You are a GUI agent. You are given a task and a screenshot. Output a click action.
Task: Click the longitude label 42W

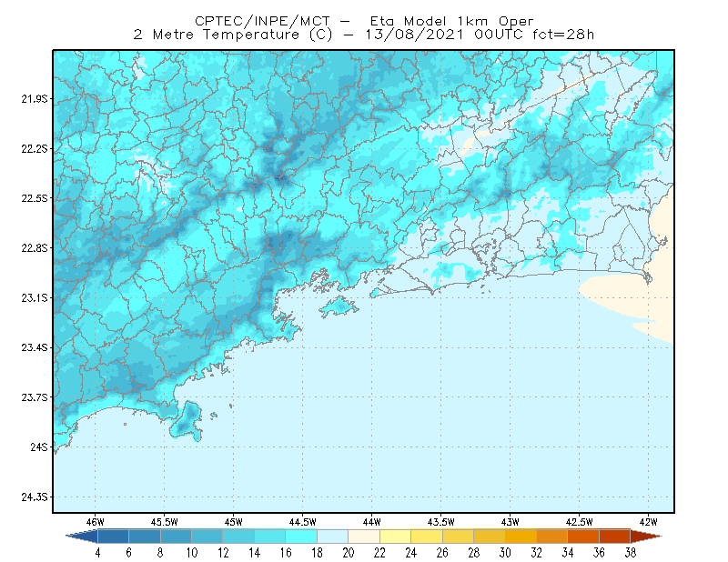649,522
